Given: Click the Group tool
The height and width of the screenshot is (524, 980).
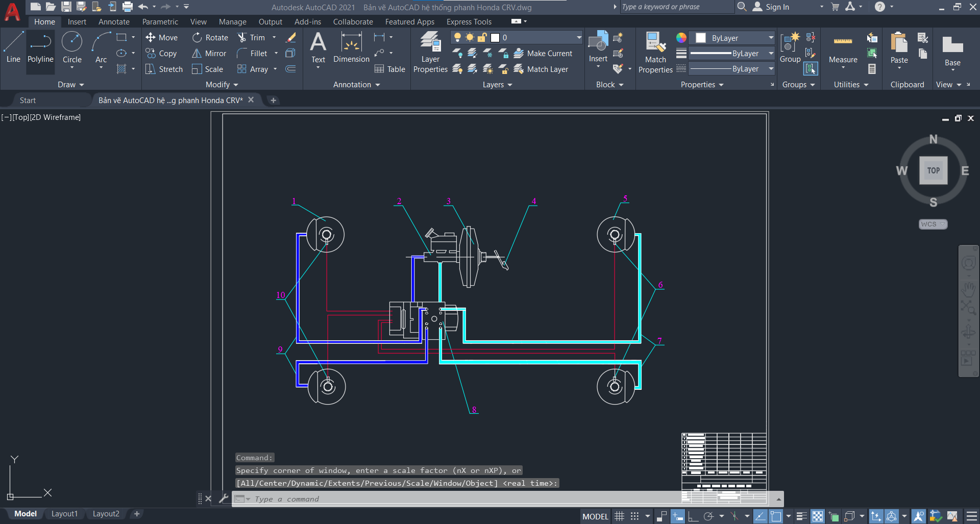Looking at the screenshot, I should (x=790, y=47).
